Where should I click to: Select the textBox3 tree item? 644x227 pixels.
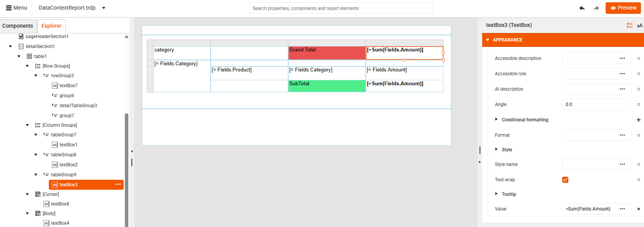tap(86, 185)
